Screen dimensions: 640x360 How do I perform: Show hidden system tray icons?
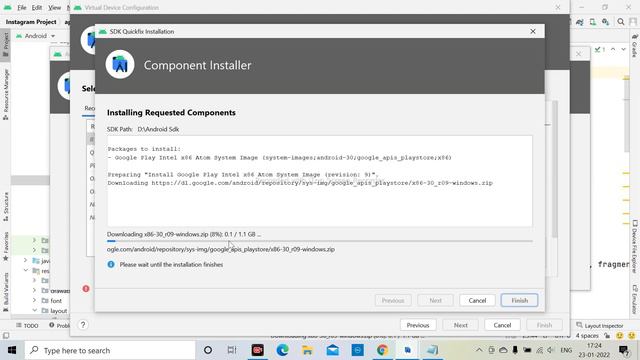point(479,350)
